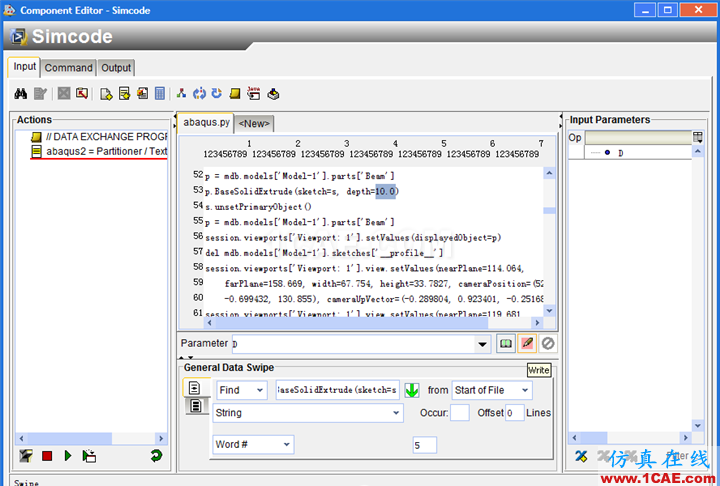Minimize the Component Editor window

click(645, 10)
